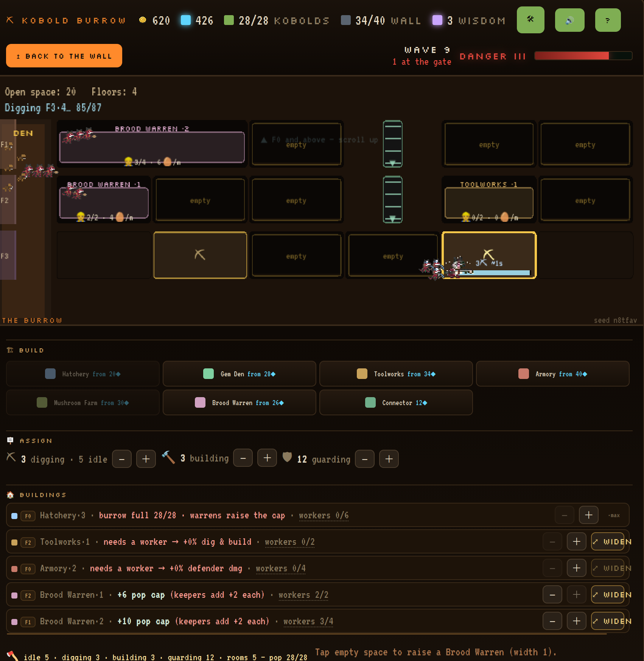Click the F2 tag on Toolworks 1 row
Image resolution: width=644 pixels, height=661 pixels.
pyautogui.click(x=28, y=542)
